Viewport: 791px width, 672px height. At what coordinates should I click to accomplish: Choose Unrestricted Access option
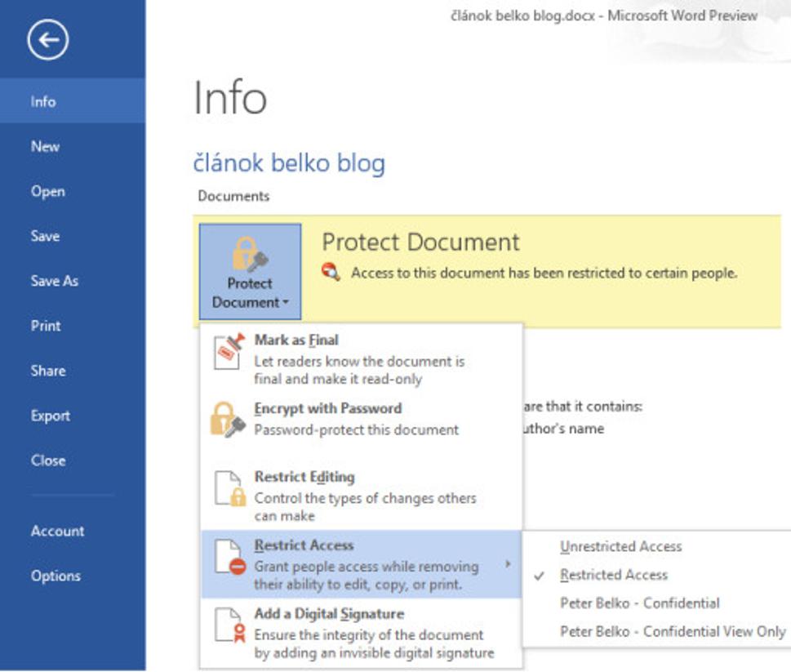click(x=621, y=546)
